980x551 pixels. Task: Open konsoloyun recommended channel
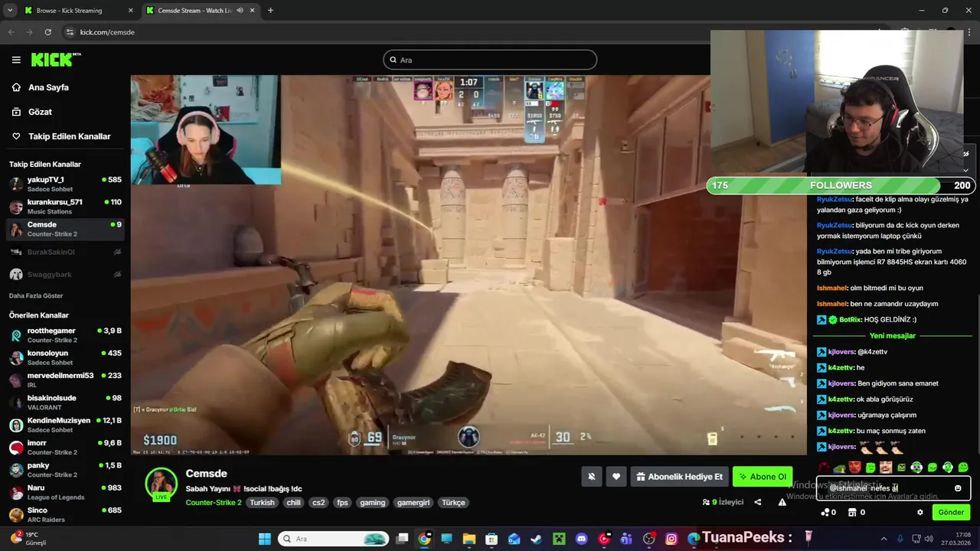click(x=64, y=357)
